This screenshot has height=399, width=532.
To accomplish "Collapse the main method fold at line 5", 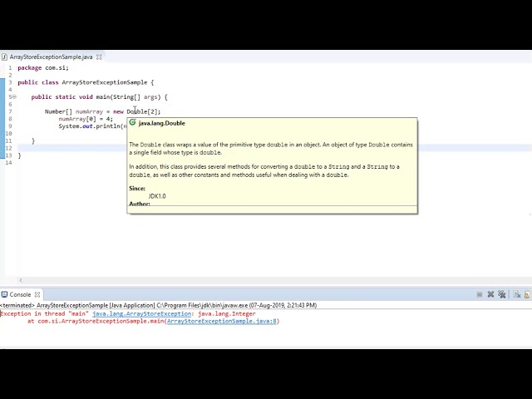I will pos(14,97).
